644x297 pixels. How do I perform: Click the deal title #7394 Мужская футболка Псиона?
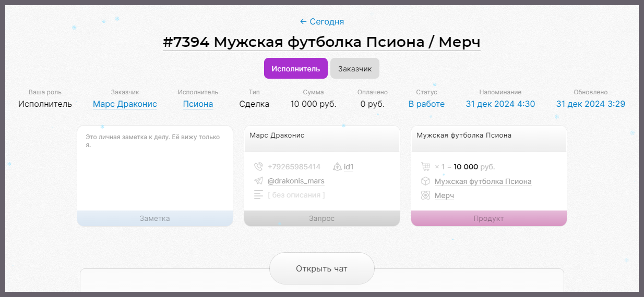click(x=321, y=42)
